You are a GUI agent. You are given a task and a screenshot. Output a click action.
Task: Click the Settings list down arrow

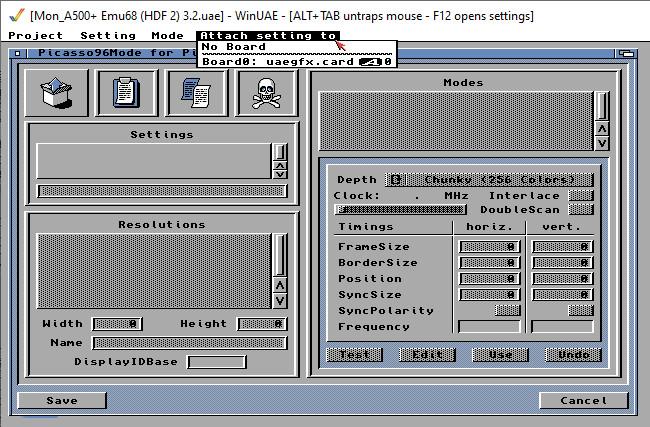pos(280,174)
